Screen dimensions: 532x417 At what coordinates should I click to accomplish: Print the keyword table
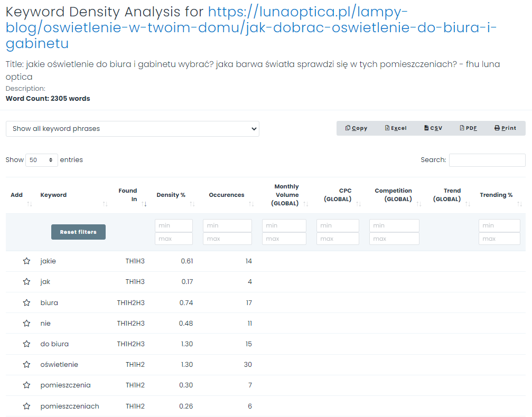(x=505, y=128)
